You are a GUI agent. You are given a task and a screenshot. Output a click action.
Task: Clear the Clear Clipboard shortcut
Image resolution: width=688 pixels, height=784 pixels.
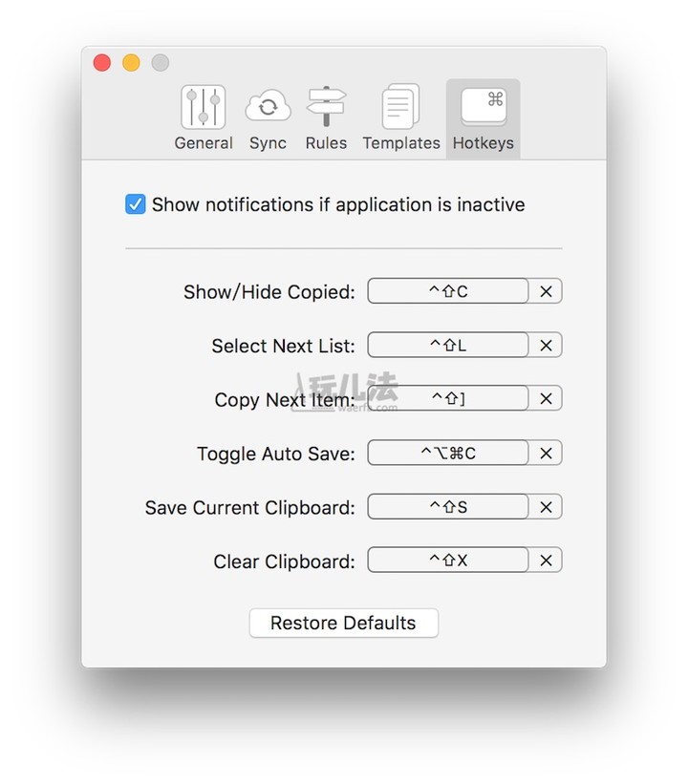tap(546, 561)
